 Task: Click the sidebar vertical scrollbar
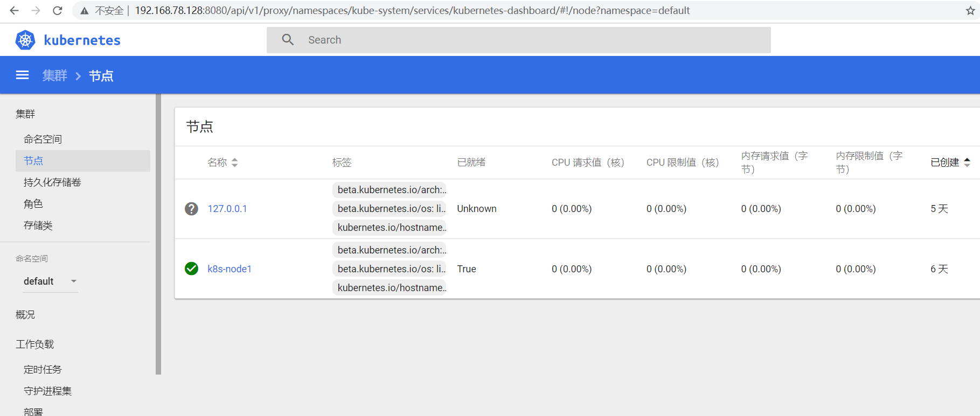click(x=158, y=234)
